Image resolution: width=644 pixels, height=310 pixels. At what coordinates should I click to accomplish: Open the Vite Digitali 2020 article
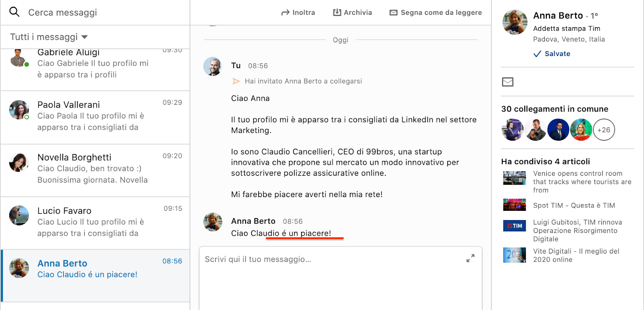(576, 256)
